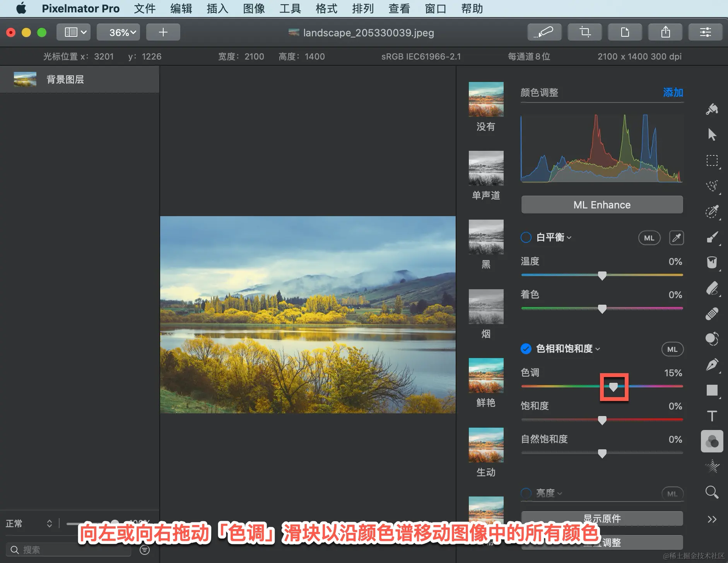Toggle the tool options sliders button
728x563 pixels.
(705, 32)
